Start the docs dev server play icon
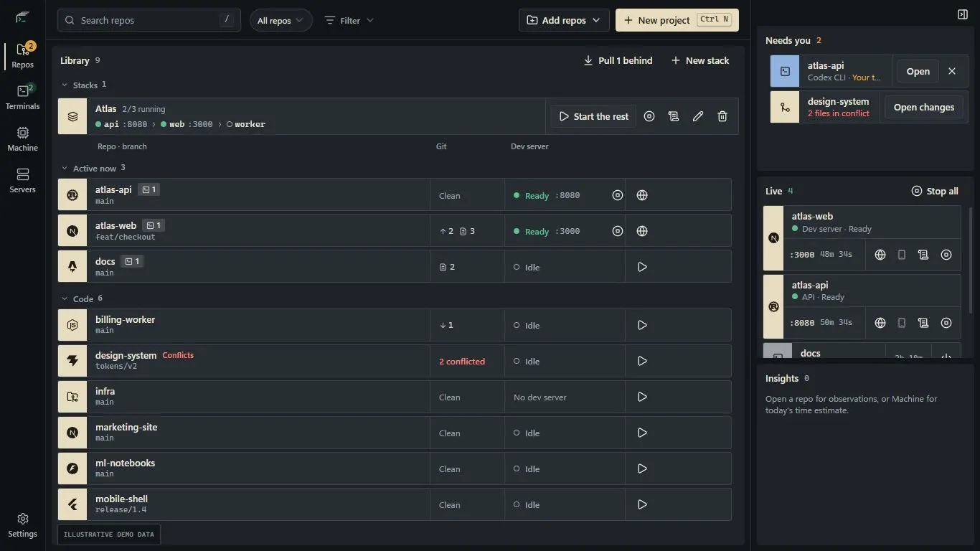980x551 pixels. click(642, 267)
